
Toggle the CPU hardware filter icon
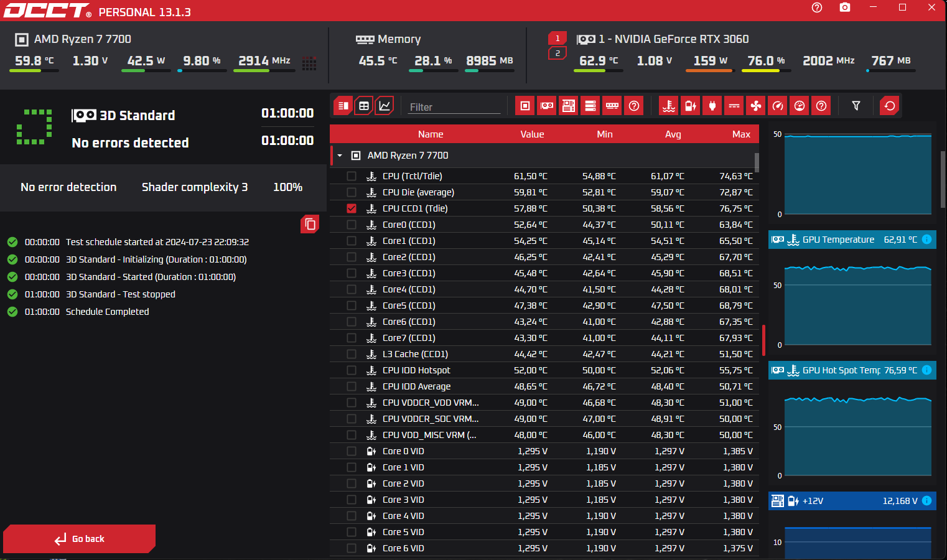coord(525,106)
